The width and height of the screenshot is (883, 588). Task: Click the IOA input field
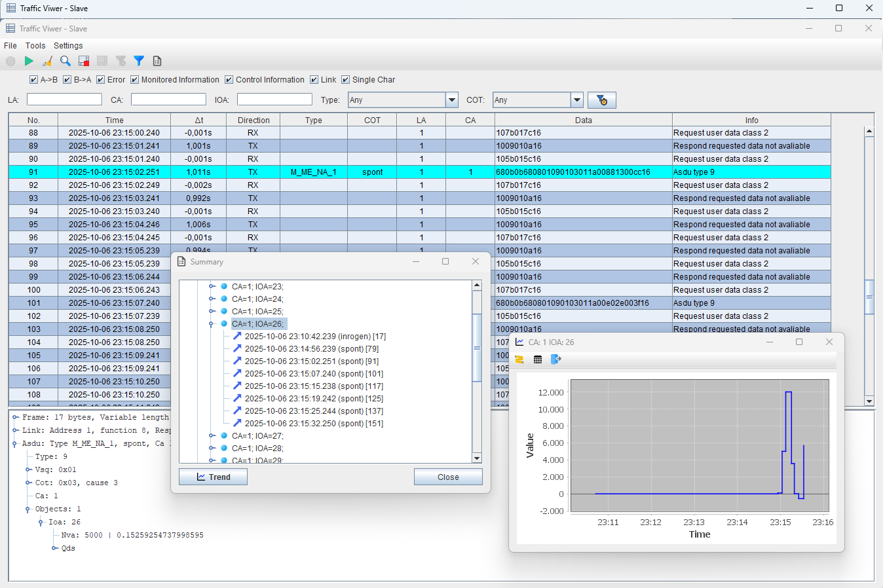click(x=274, y=100)
